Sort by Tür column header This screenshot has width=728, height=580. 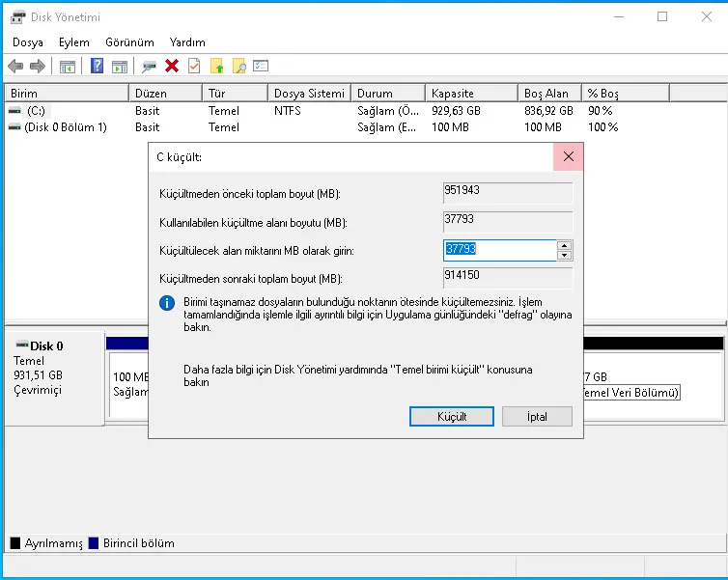click(x=236, y=94)
